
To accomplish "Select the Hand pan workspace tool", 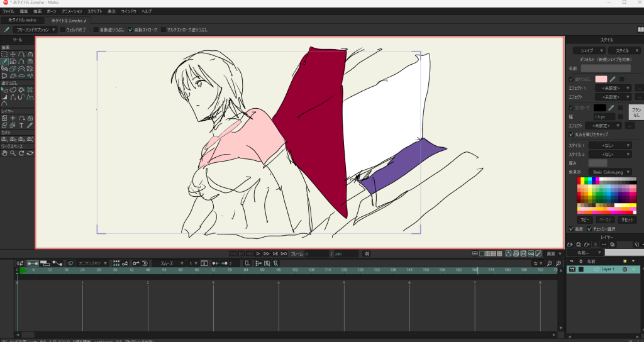I will coord(4,153).
